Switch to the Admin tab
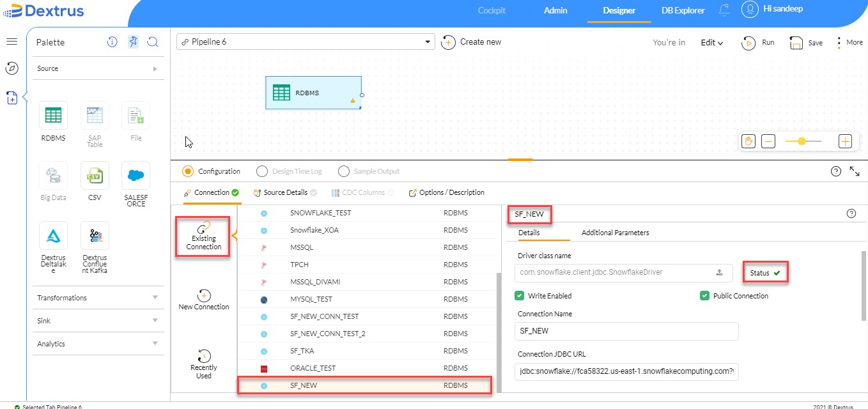The width and height of the screenshot is (868, 409). [555, 10]
